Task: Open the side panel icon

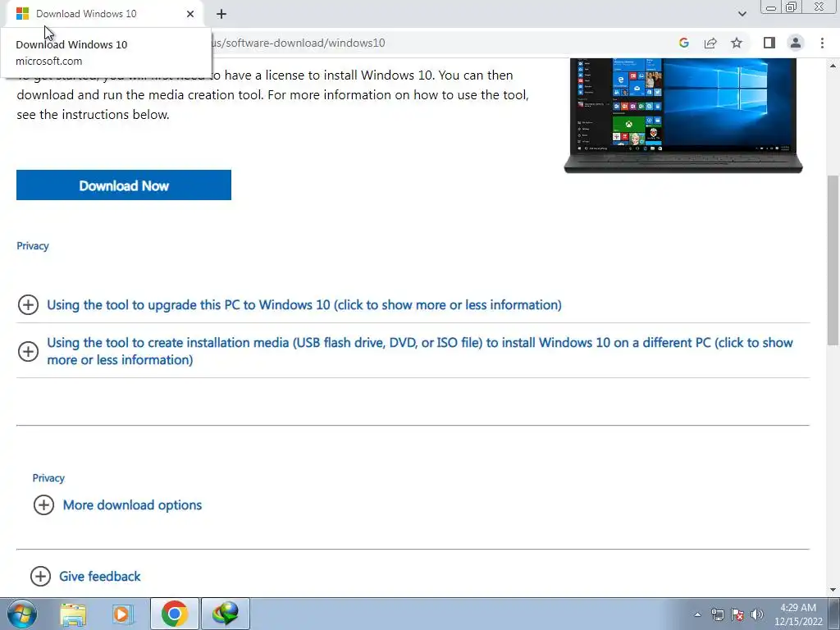Action: coord(769,43)
